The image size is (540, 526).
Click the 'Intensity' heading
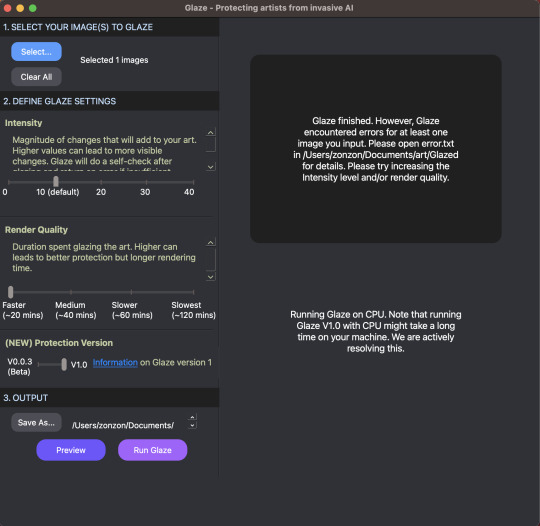[x=23, y=123]
